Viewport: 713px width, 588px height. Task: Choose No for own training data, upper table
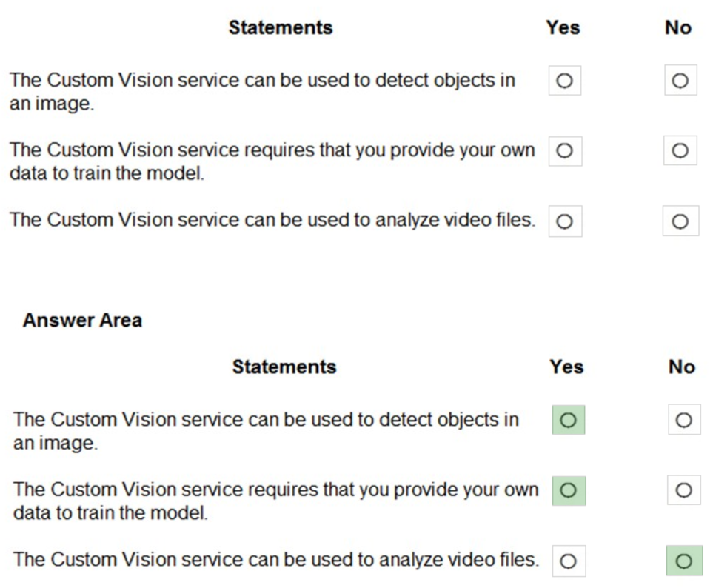coord(680,151)
